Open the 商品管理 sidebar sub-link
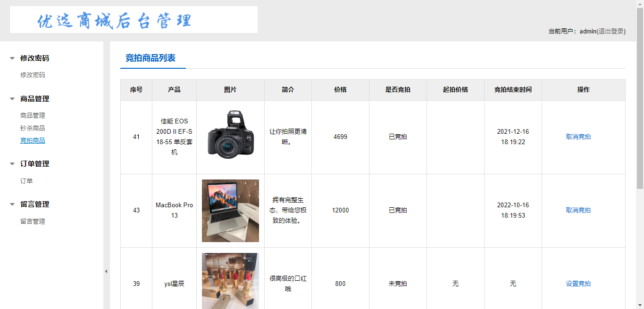This screenshot has height=309, width=644. point(33,115)
